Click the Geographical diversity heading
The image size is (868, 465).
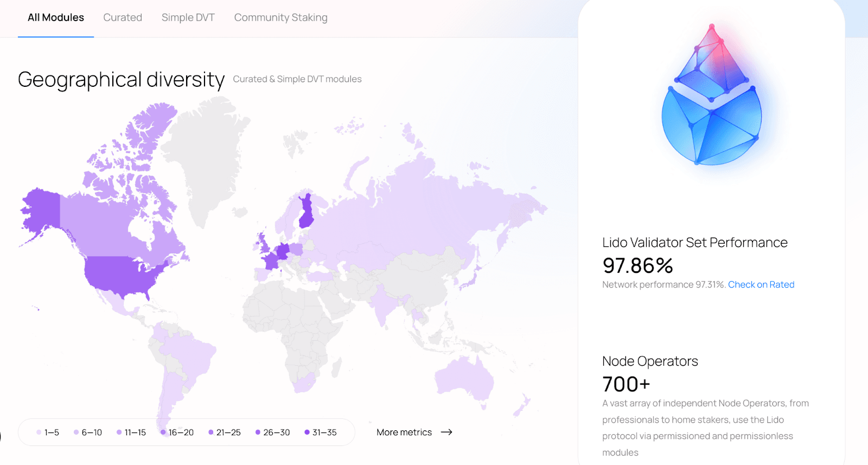click(x=121, y=80)
